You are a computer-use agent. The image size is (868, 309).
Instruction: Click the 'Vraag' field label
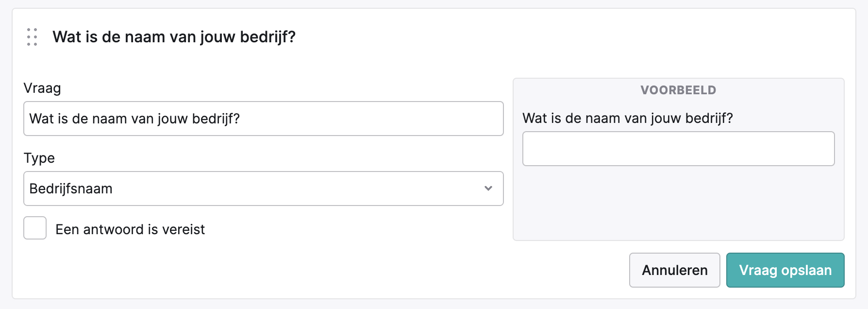pyautogui.click(x=42, y=88)
